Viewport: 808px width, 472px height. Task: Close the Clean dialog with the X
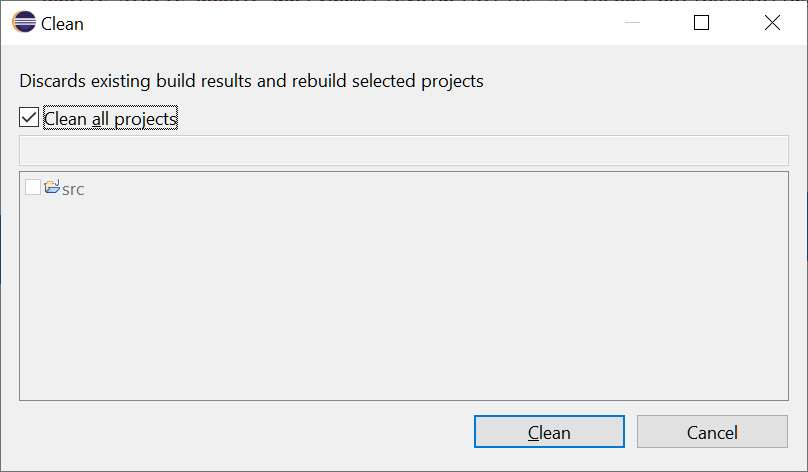coord(772,23)
